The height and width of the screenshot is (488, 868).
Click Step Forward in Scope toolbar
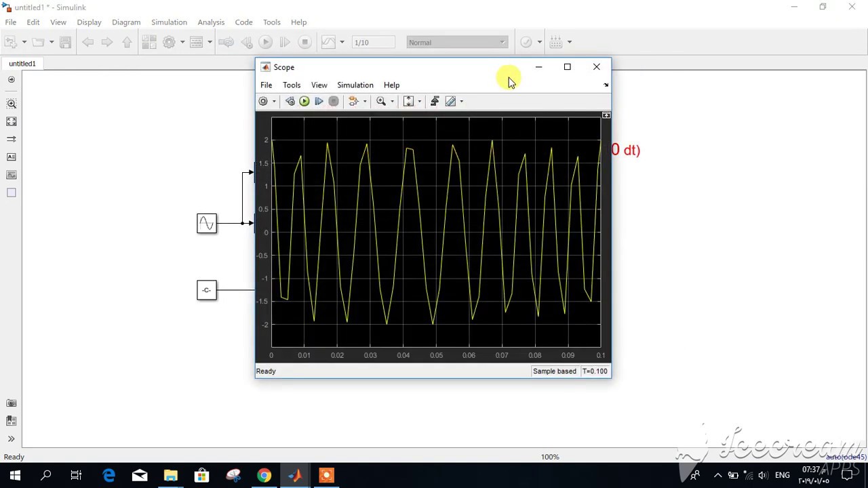click(x=319, y=101)
